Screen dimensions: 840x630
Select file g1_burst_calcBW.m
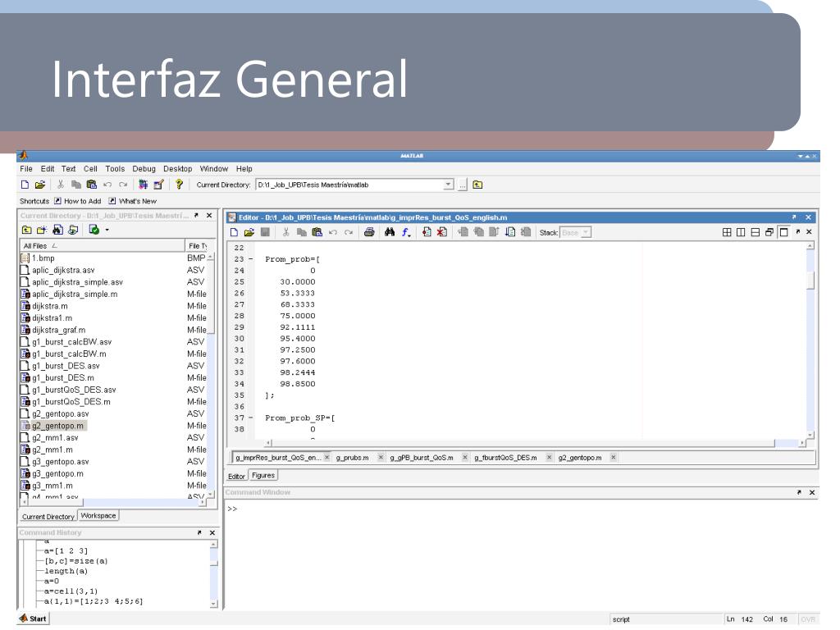tap(69, 354)
